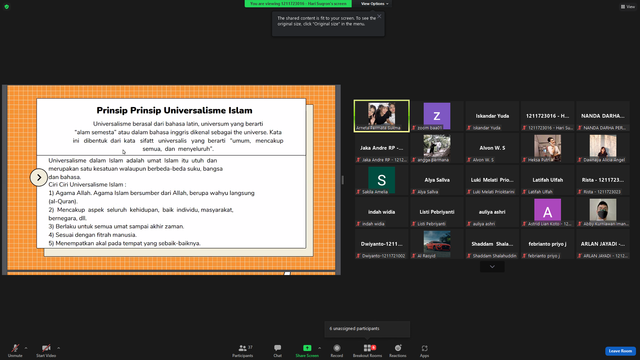Open View Options dropdown at the top

(x=374, y=4)
